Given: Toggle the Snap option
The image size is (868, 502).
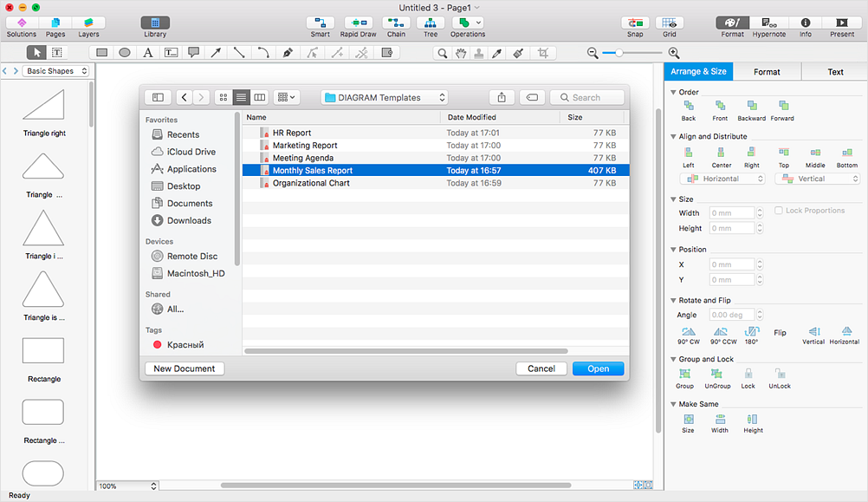Looking at the screenshot, I should click(x=635, y=23).
